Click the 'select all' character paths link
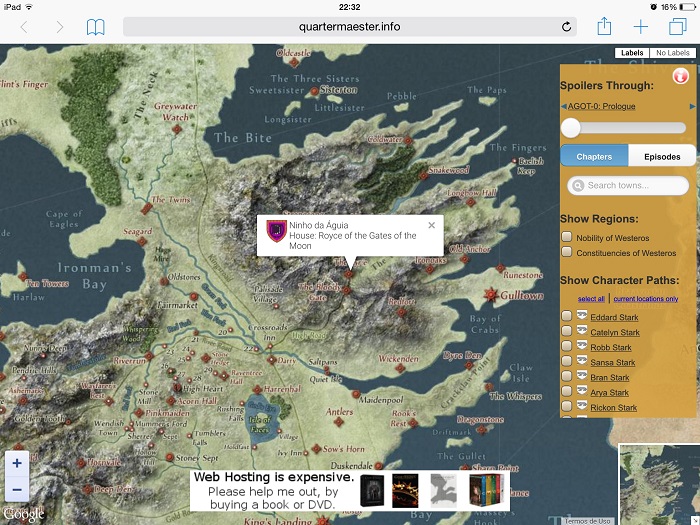700x525 pixels. click(x=591, y=299)
